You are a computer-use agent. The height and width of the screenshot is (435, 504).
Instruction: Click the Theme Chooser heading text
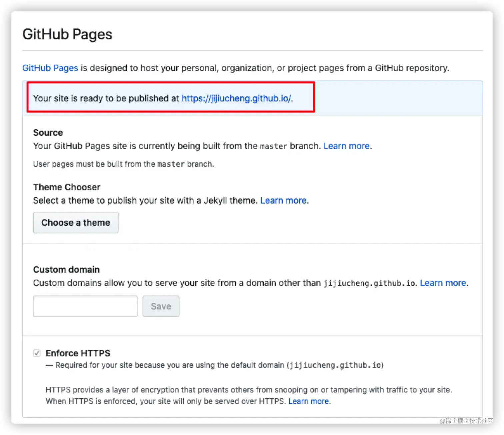67,187
